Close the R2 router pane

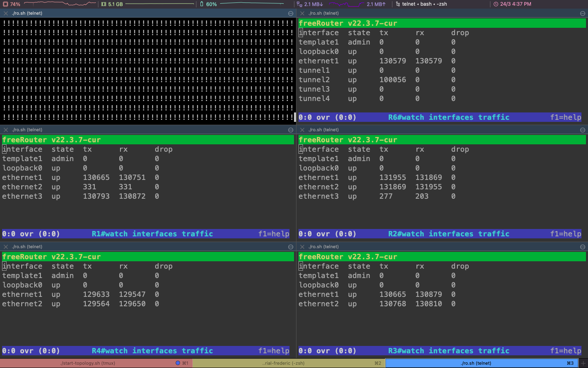click(302, 130)
